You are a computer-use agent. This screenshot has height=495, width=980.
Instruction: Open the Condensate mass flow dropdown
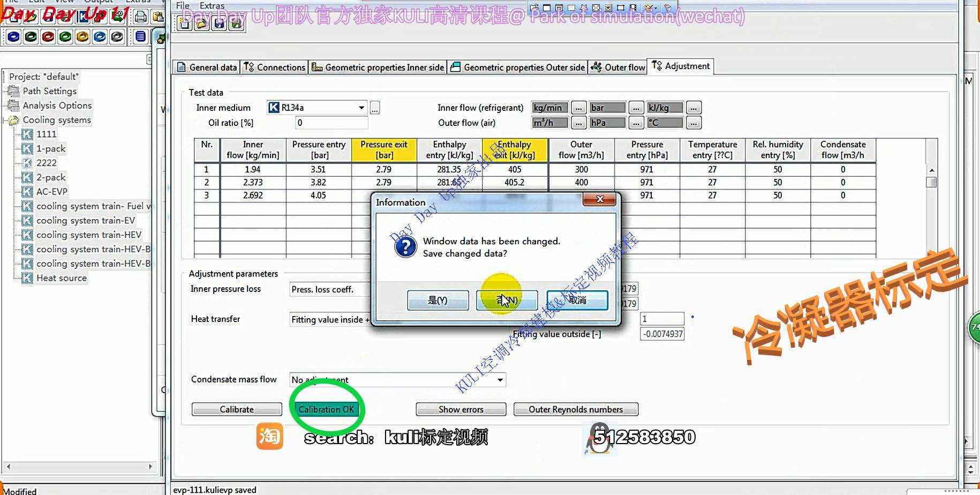[x=500, y=380]
